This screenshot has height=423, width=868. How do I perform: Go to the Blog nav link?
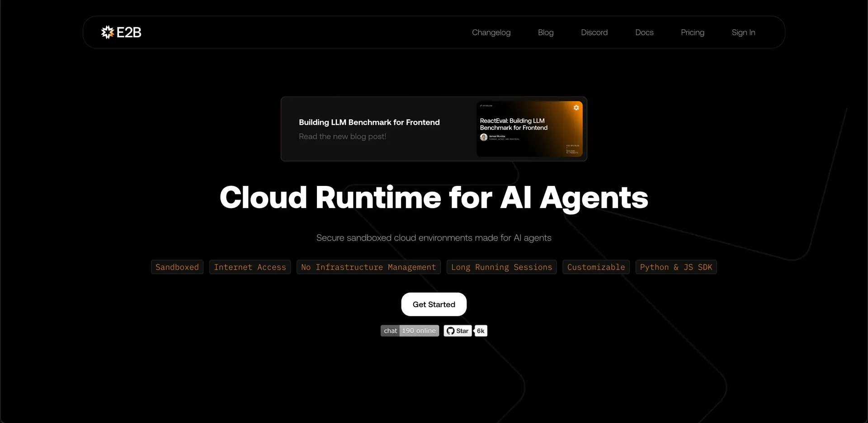tap(546, 33)
